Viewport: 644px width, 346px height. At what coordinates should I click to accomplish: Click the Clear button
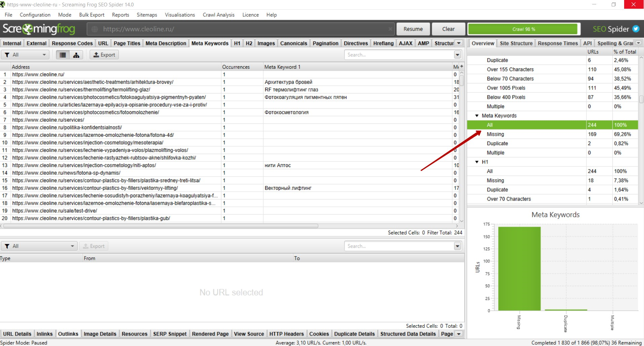point(448,29)
